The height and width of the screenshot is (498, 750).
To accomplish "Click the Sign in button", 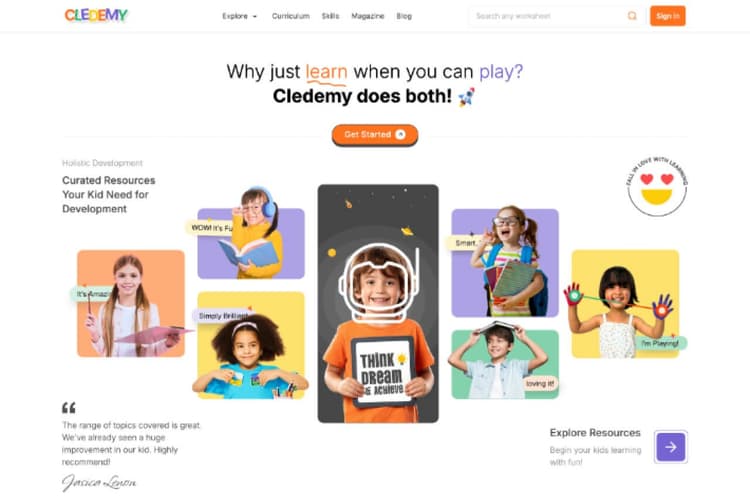I will (x=668, y=16).
